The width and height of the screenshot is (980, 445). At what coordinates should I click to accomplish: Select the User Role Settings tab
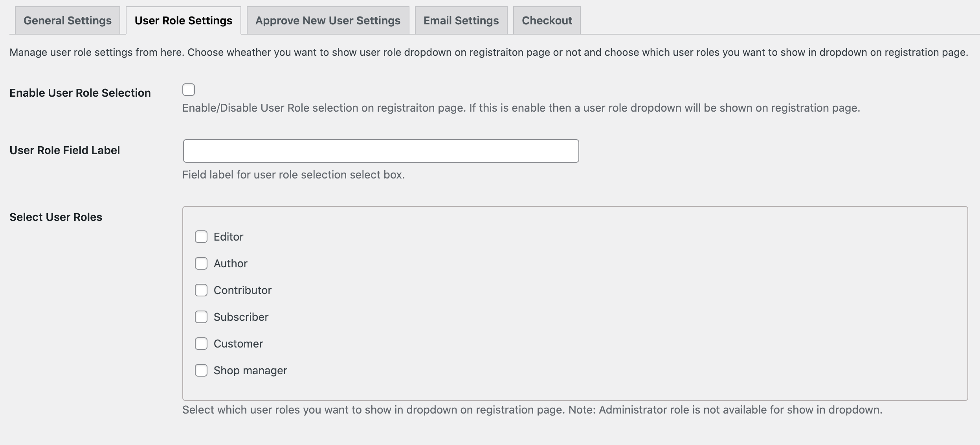click(x=184, y=20)
